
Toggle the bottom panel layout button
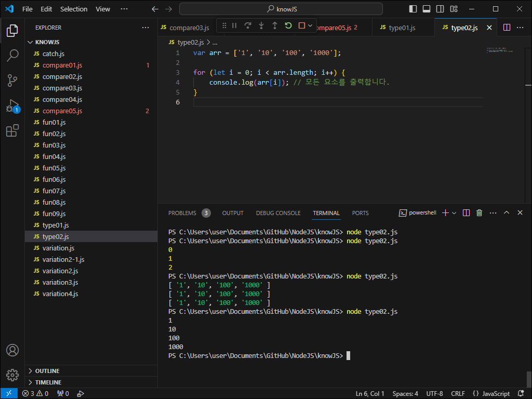427,9
